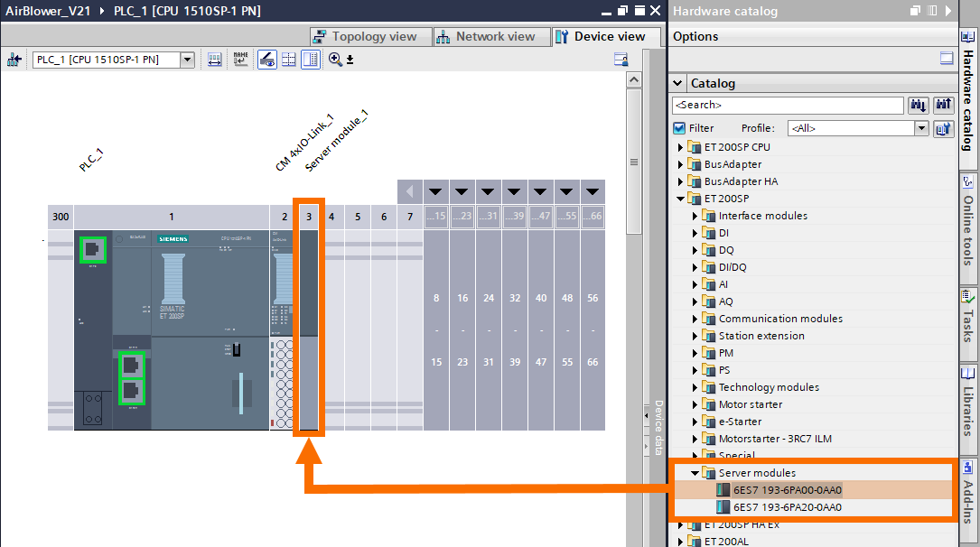Select module 6ES7 193-6PA00-0AA0
Viewport: 980px width, 547px height.
[787, 490]
